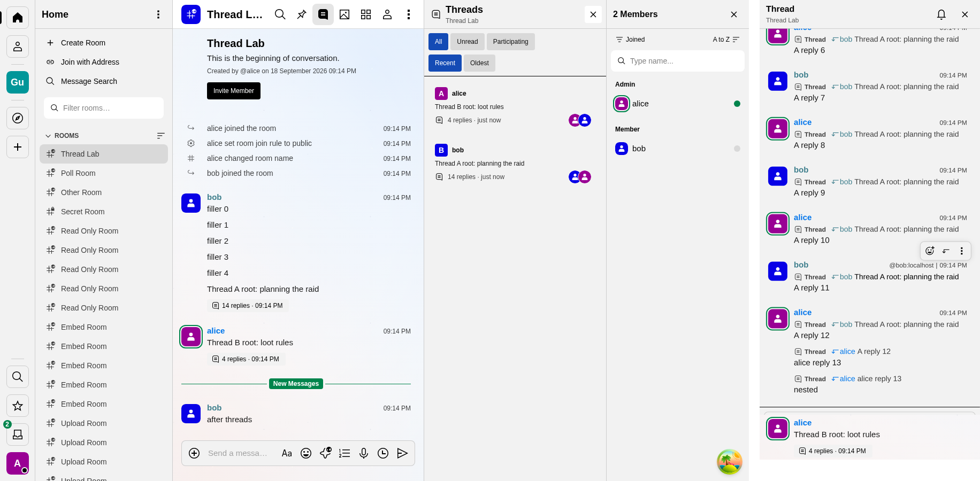Open the A to Z sort dropdown

click(x=726, y=40)
